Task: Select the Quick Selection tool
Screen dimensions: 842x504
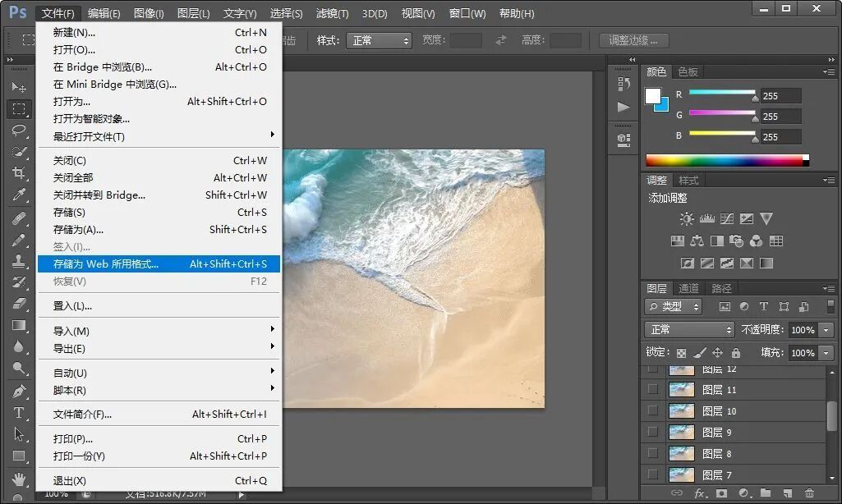Action: pyautogui.click(x=19, y=152)
